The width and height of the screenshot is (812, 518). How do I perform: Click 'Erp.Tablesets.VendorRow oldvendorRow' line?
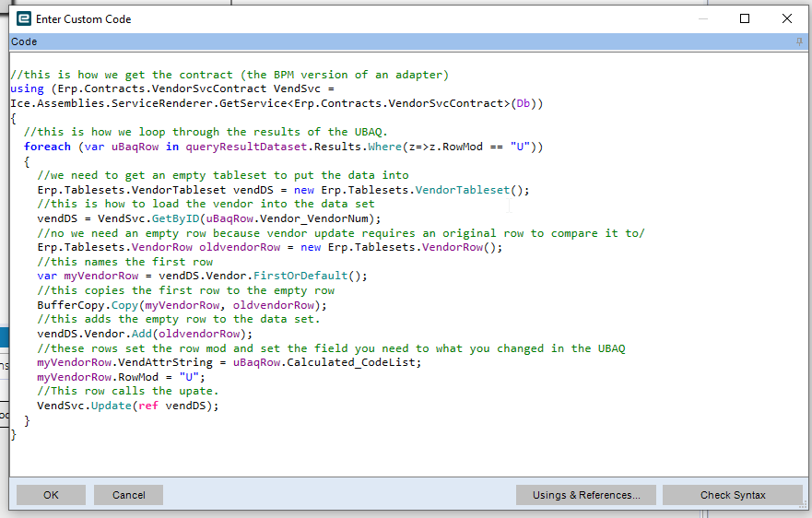coord(270,247)
